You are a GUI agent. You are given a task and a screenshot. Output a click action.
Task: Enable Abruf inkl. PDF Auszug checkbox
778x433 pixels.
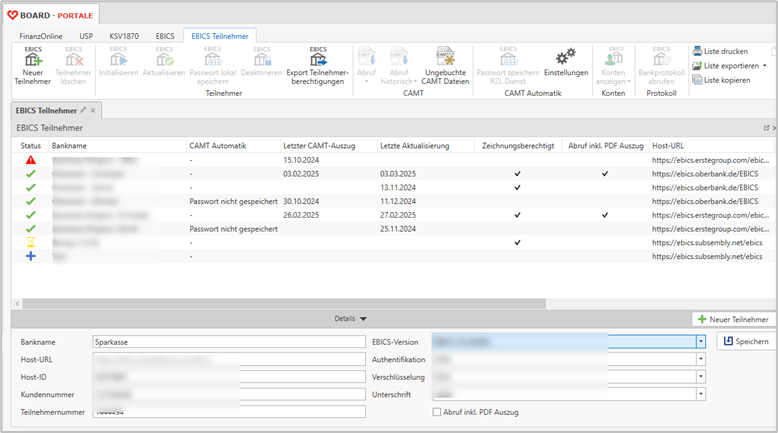coord(436,412)
